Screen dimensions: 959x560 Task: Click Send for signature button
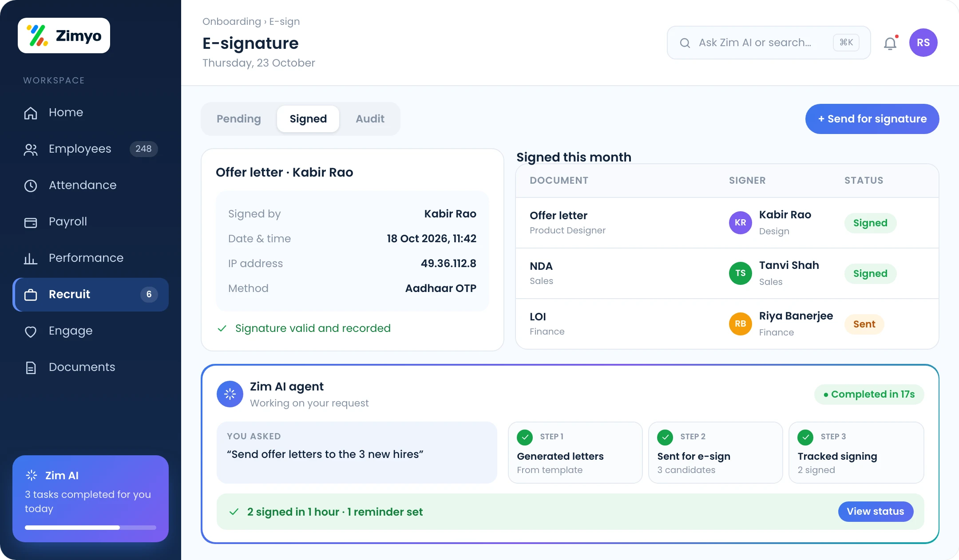coord(872,119)
